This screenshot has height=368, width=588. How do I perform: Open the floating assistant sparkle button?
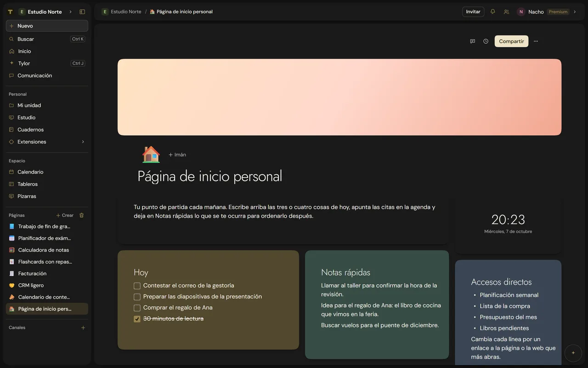click(573, 353)
